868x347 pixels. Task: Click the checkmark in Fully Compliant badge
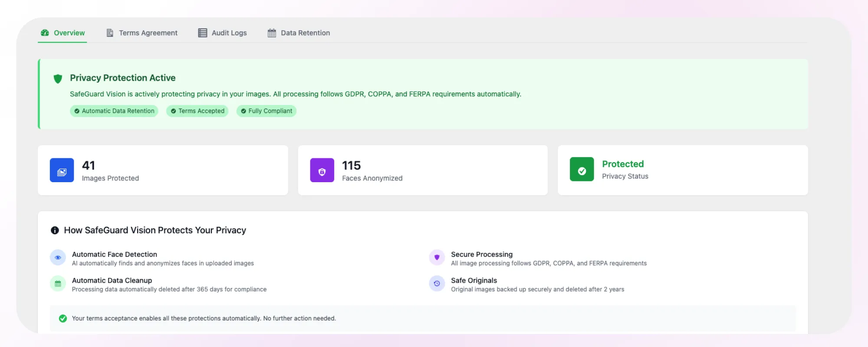click(x=243, y=111)
